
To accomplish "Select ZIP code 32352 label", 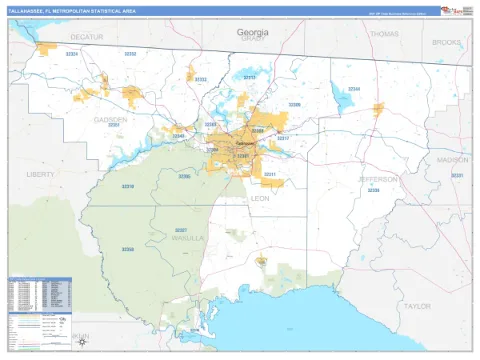I will [x=130, y=54].
